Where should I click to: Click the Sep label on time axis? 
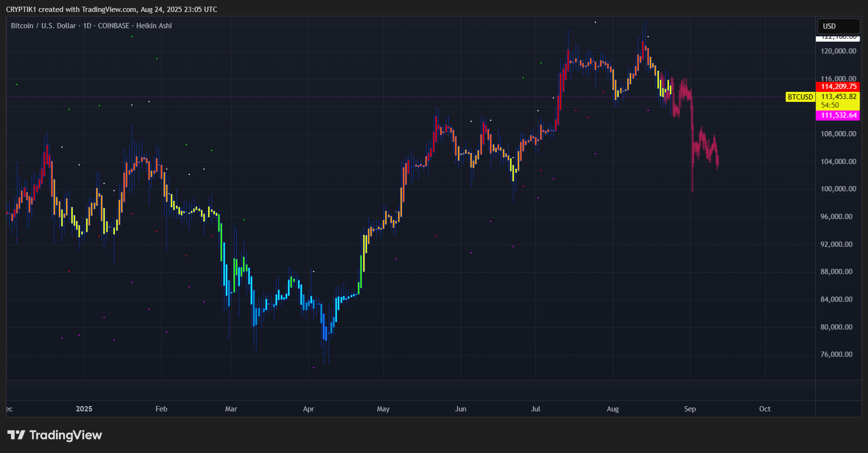coord(690,409)
